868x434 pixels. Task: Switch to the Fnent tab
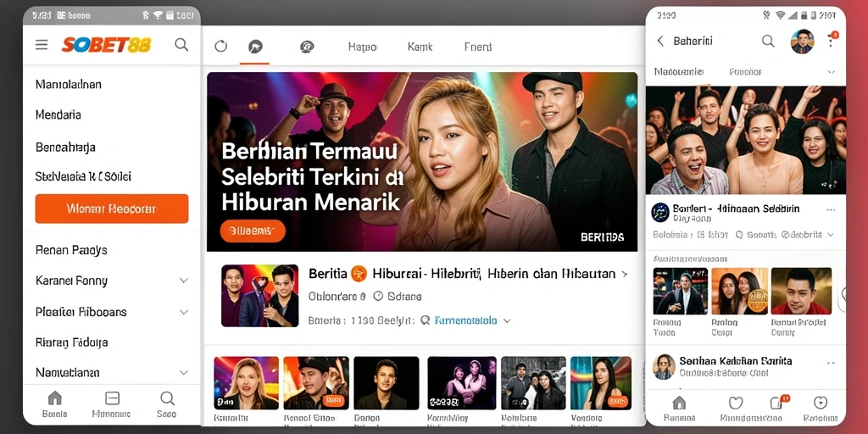pos(478,47)
